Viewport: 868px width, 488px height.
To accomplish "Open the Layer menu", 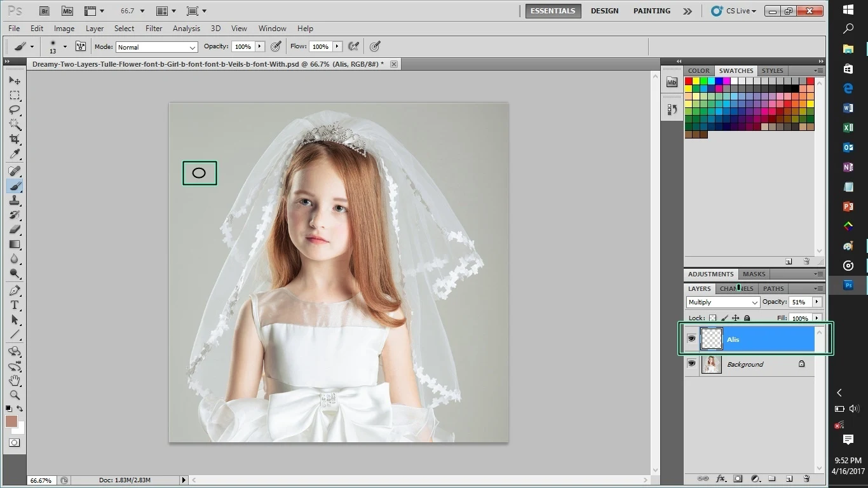I will tap(95, 29).
